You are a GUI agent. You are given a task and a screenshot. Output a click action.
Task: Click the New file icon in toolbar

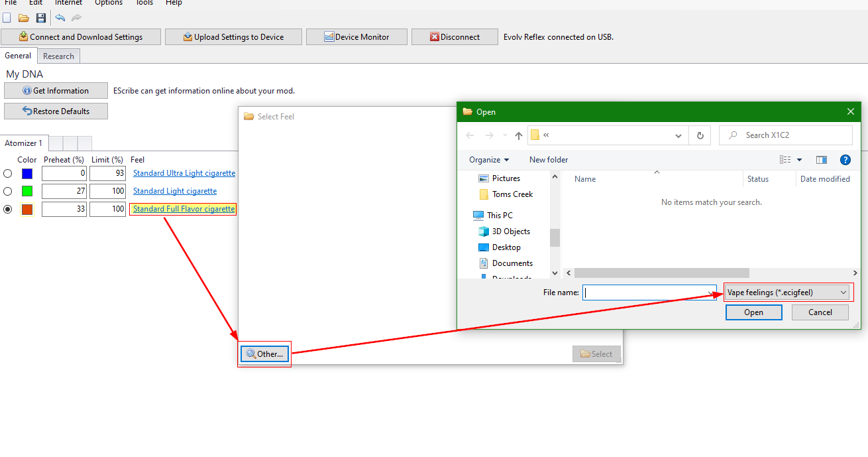tap(7, 18)
